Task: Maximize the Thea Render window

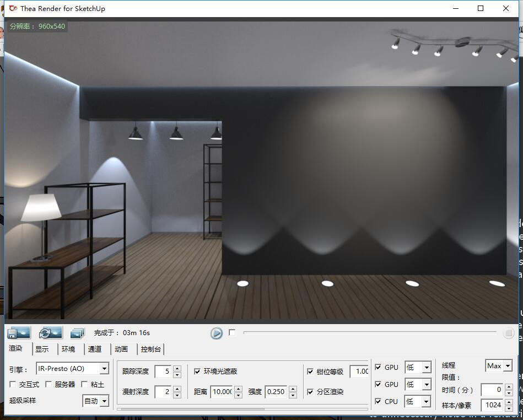Action: [481, 8]
